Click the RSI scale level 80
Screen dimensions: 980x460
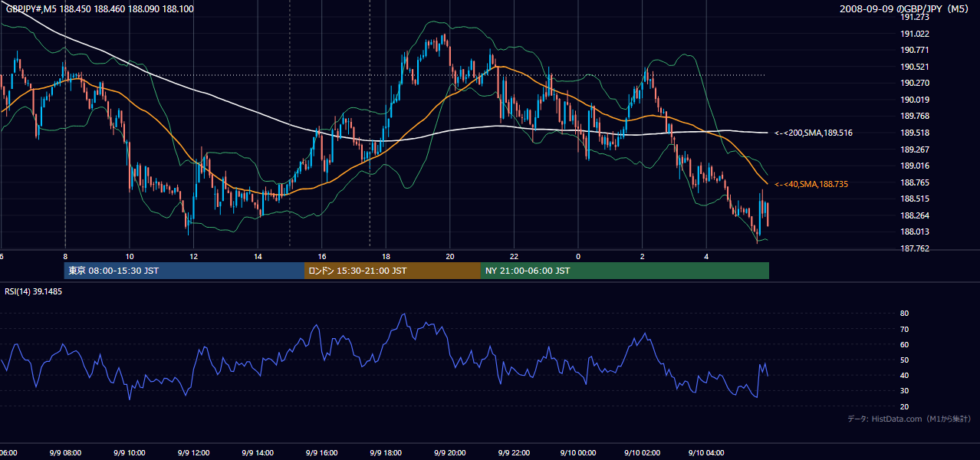tap(904, 314)
